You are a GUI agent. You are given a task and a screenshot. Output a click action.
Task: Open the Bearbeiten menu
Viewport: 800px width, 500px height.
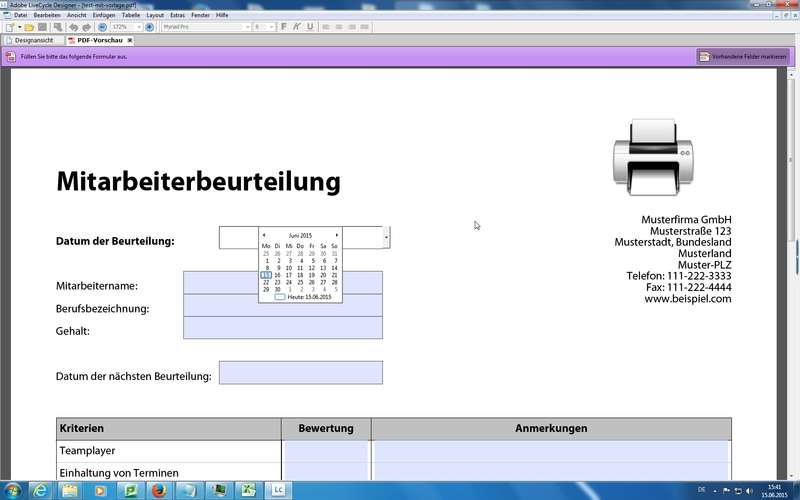[47, 15]
